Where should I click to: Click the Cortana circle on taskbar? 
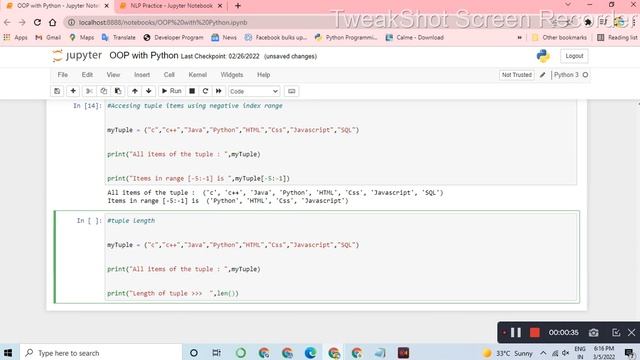[x=194, y=353]
